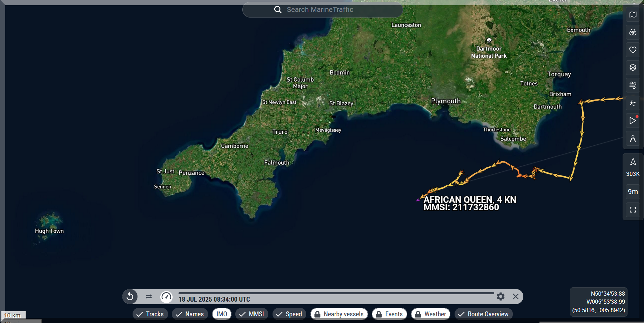Open the playback speed gauge selector
The width and height of the screenshot is (644, 323).
coord(166,297)
